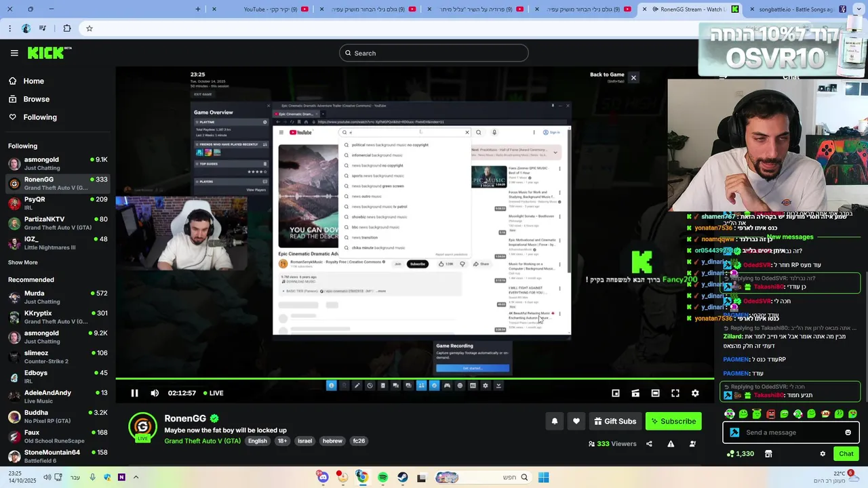Click Send a message input

(x=791, y=432)
